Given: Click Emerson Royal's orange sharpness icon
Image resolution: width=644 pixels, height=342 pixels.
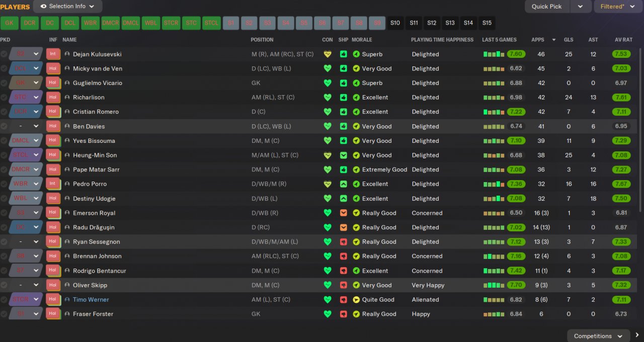Looking at the screenshot, I should (x=344, y=213).
